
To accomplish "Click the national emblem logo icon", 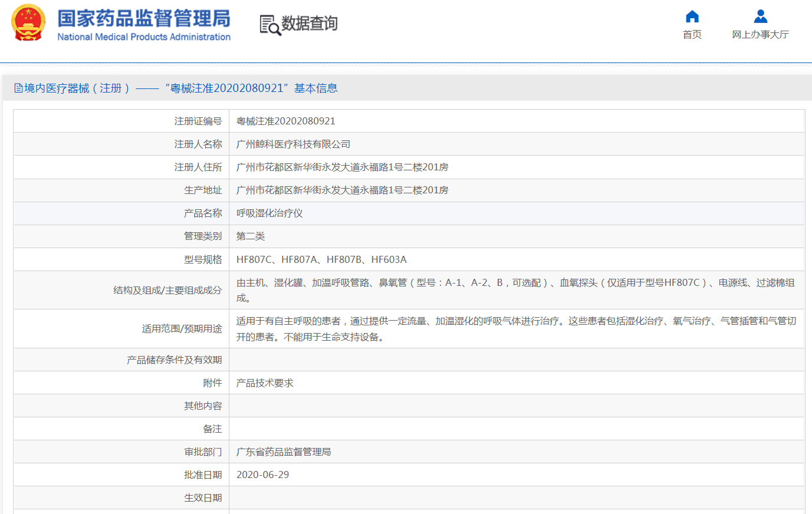I will click(28, 22).
